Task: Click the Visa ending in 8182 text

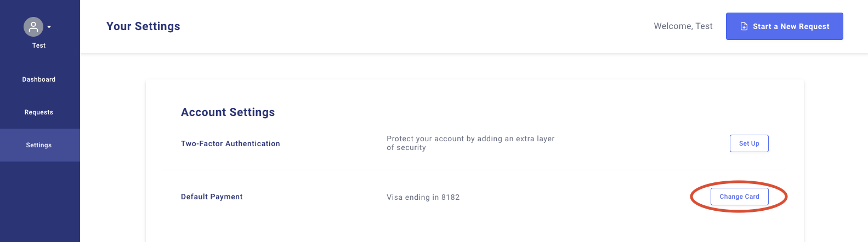Action: [423, 197]
